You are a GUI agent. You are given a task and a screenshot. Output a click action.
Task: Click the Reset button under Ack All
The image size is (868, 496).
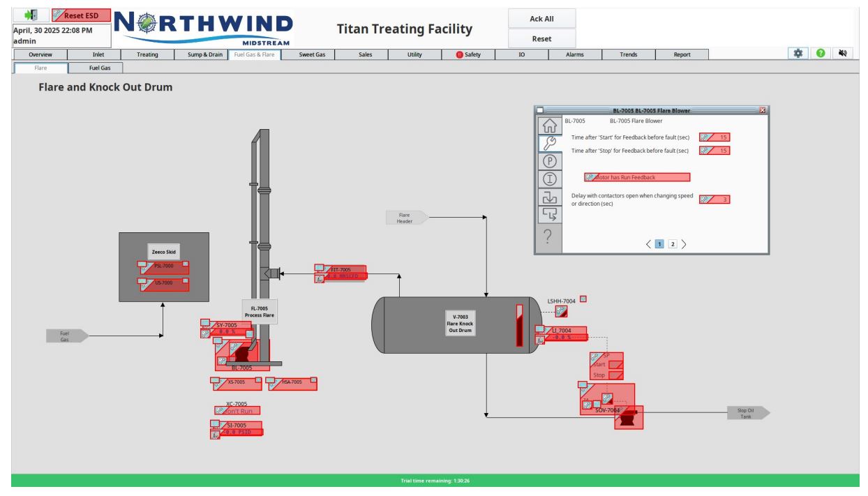(x=542, y=39)
